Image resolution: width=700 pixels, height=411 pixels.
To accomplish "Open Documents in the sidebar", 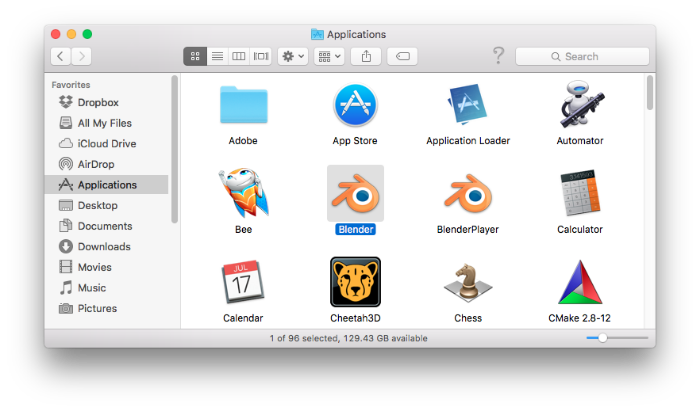I will (107, 226).
